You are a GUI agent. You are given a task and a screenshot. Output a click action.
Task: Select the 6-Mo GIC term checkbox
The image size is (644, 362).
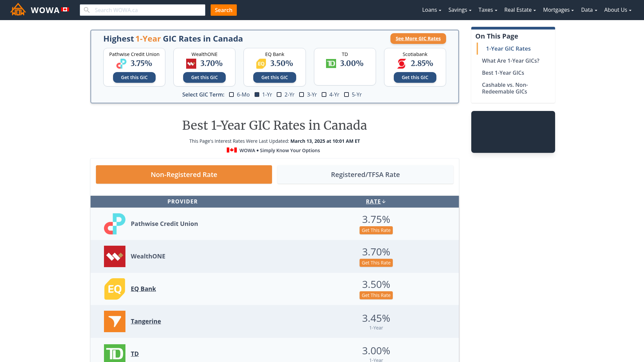click(232, 94)
